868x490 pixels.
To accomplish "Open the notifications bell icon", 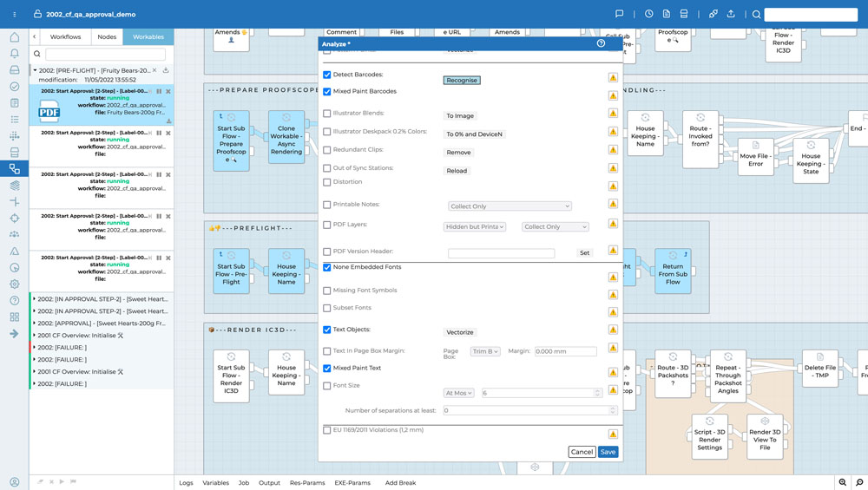I will [15, 54].
